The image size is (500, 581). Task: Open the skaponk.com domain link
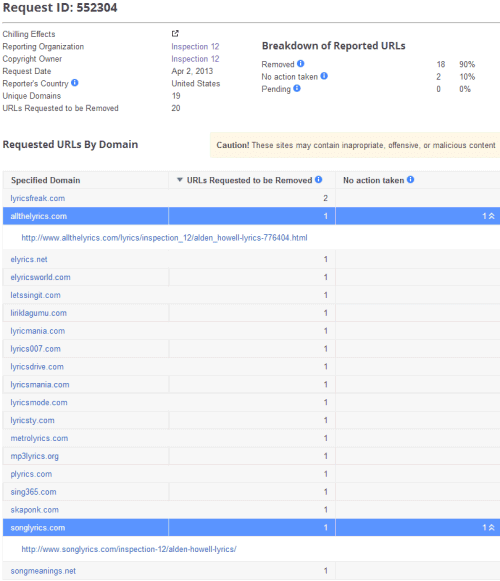click(34, 510)
